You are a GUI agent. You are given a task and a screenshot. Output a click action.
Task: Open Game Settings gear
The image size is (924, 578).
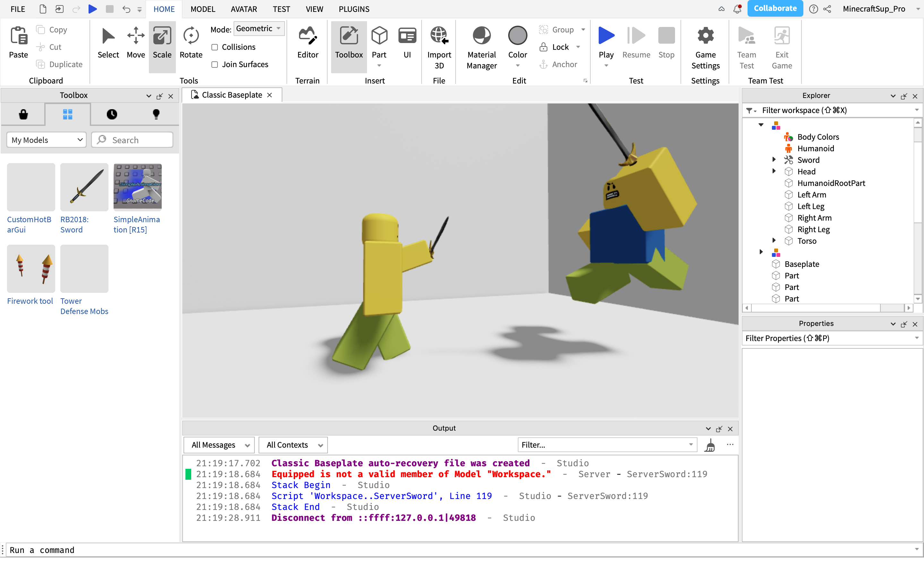tap(705, 36)
